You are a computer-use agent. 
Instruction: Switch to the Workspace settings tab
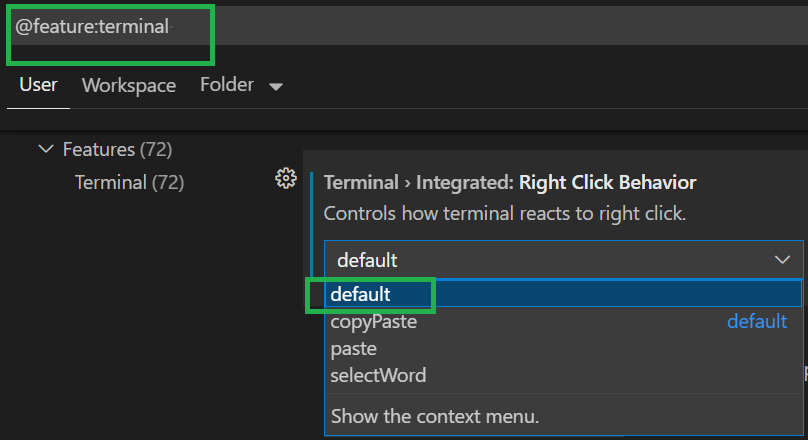pos(129,86)
